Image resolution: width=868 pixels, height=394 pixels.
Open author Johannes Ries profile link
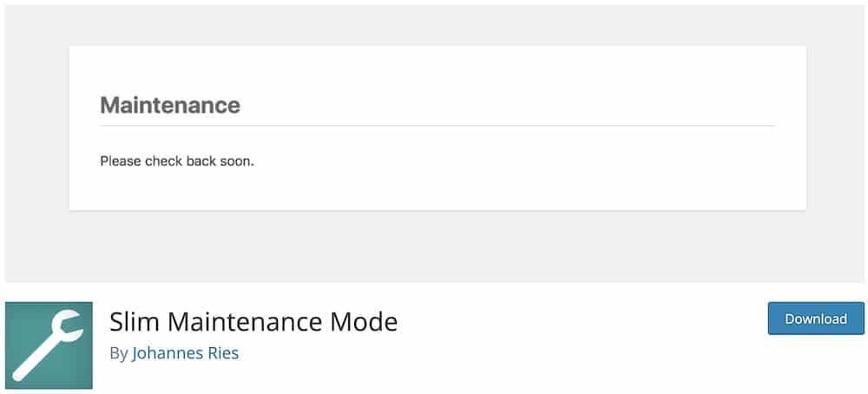(186, 353)
